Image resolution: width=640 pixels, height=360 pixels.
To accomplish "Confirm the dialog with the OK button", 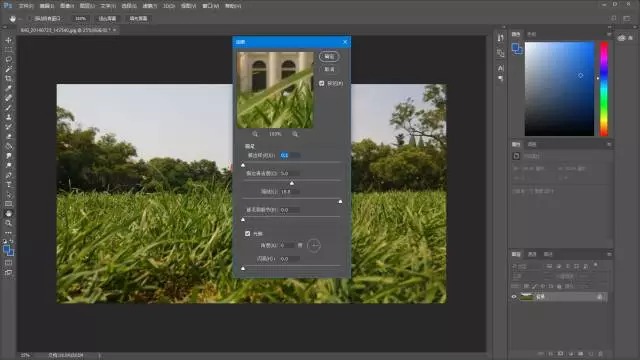I will pyautogui.click(x=329, y=57).
